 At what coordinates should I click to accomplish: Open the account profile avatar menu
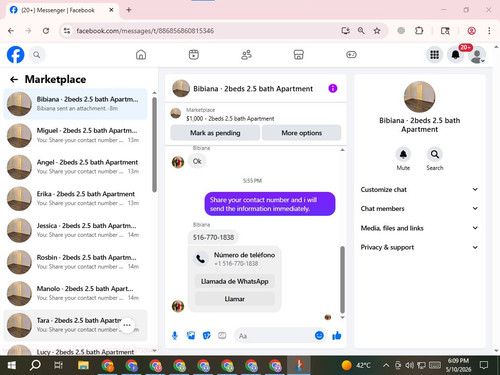click(x=477, y=55)
